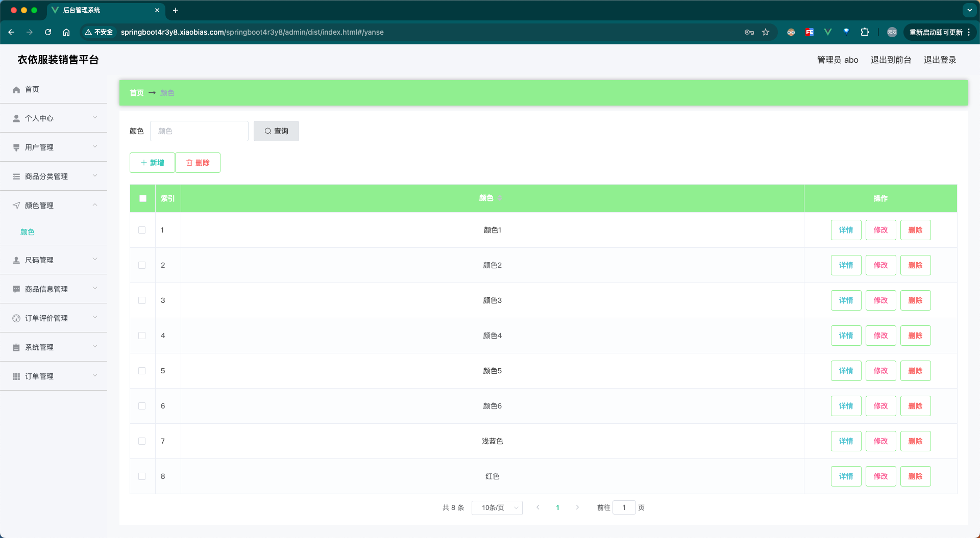Click the blue gem extension icon
This screenshot has height=538, width=980.
[846, 32]
